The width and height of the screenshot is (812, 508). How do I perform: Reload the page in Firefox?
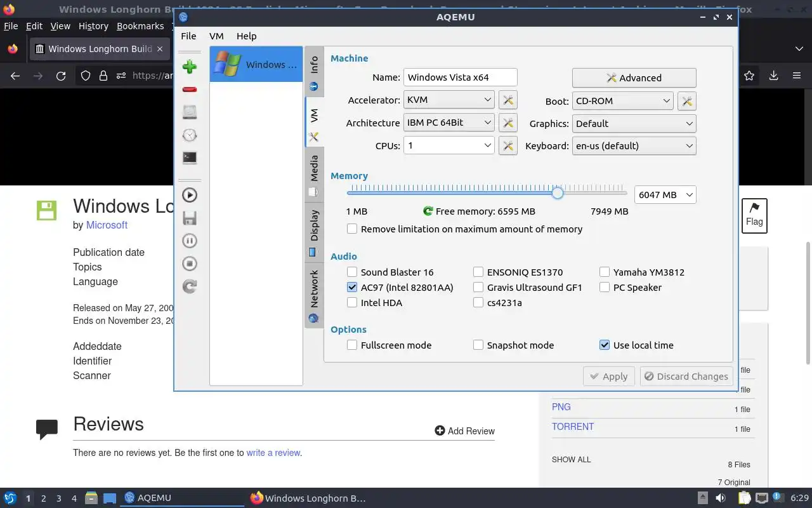pyautogui.click(x=61, y=76)
